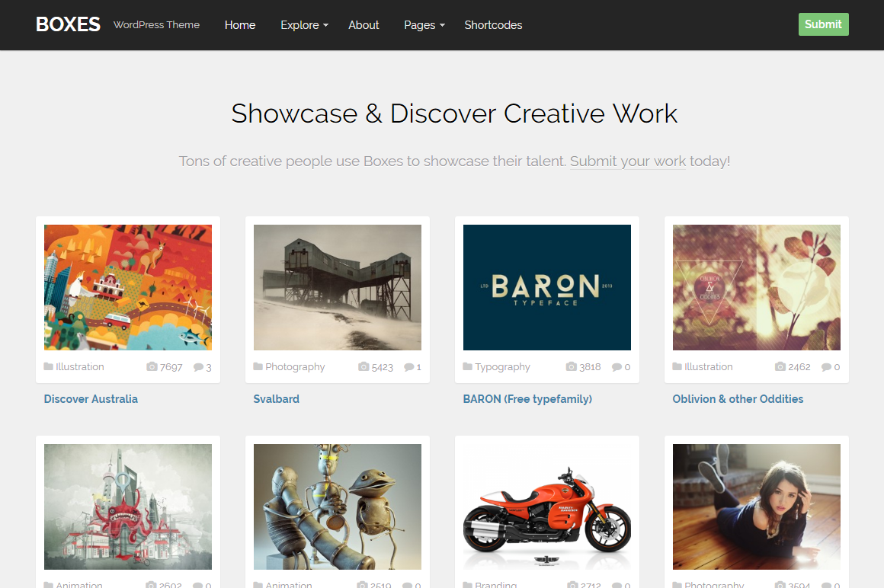This screenshot has height=588, width=884.
Task: Click the camera views icon beside 7697
Action: [152, 367]
